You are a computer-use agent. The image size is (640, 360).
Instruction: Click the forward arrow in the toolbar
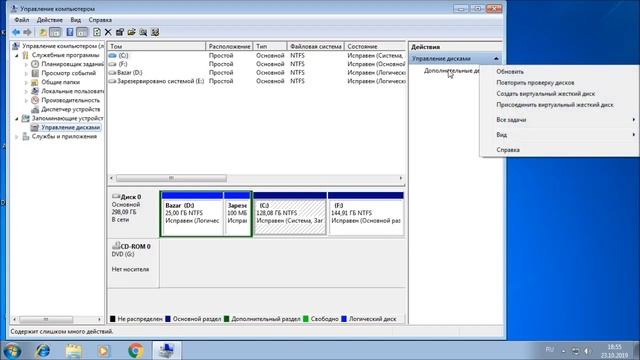27,32
